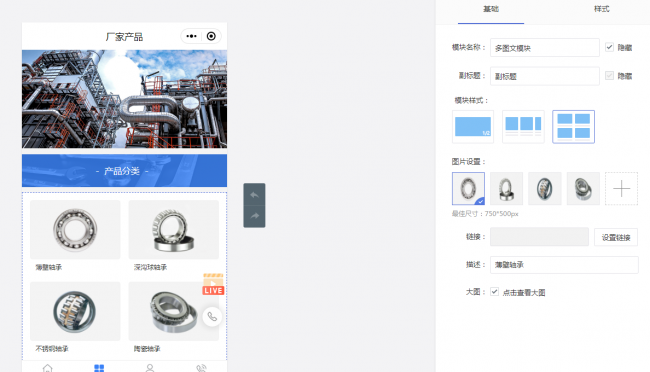This screenshot has width=650, height=372.
Task: Toggle the click-to-view-large-image checkbox
Action: coord(494,292)
